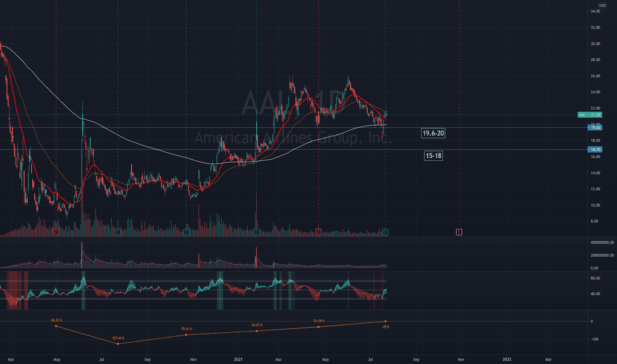The image size is (617, 364).
Task: Click the -127.44 % data point label
Action: pos(117,338)
